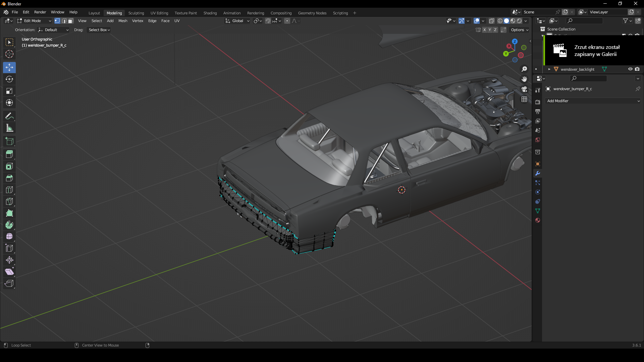Viewport: 644px width, 362px height.
Task: Select the Edge Slide tool
Action: coord(9,248)
